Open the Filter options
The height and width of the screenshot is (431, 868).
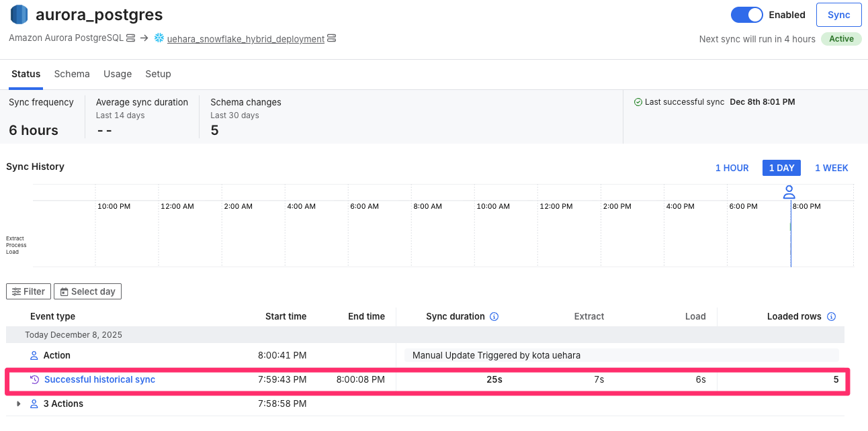point(28,291)
